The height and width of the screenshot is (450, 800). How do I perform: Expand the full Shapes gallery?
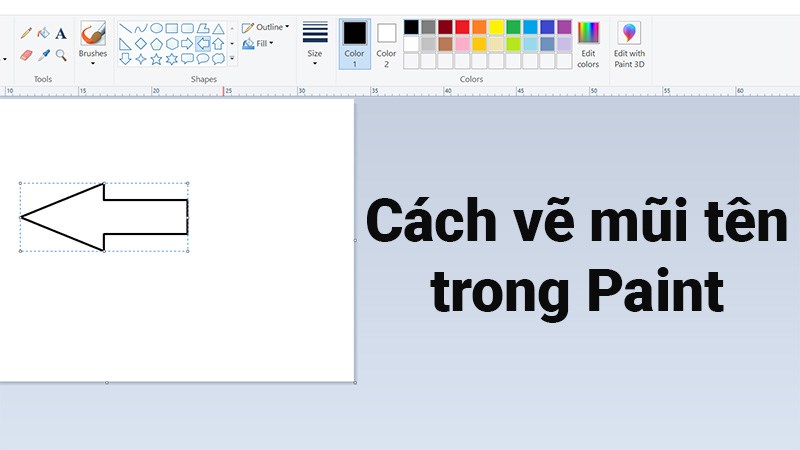pos(232,59)
